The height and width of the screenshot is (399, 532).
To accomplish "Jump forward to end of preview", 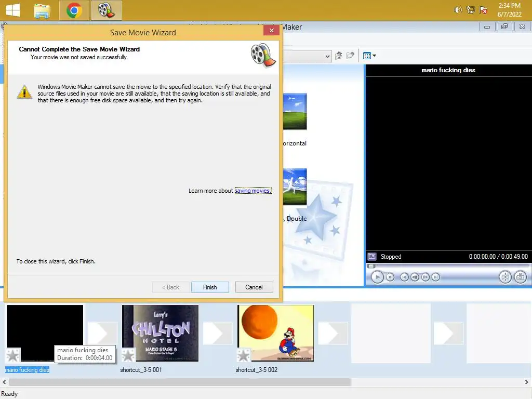I will [436, 277].
